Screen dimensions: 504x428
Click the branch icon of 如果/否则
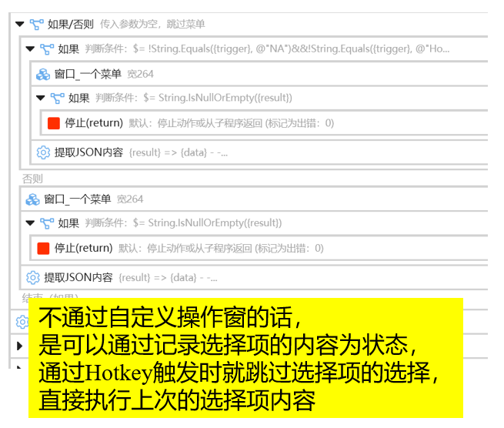[x=36, y=24]
